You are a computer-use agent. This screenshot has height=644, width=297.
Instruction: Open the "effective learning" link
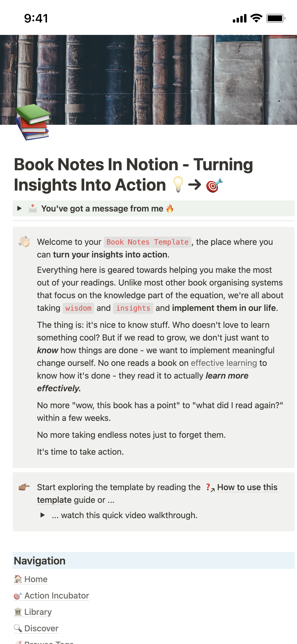coord(224,363)
